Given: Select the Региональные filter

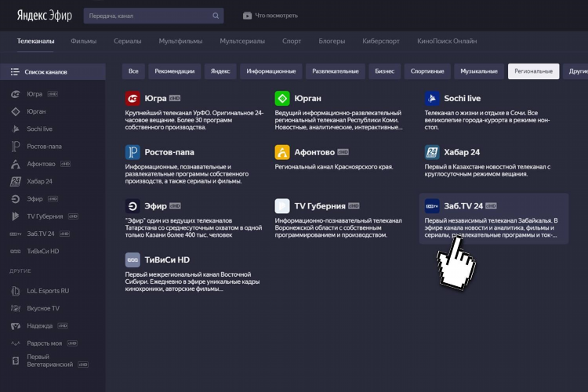Looking at the screenshot, I should point(533,71).
